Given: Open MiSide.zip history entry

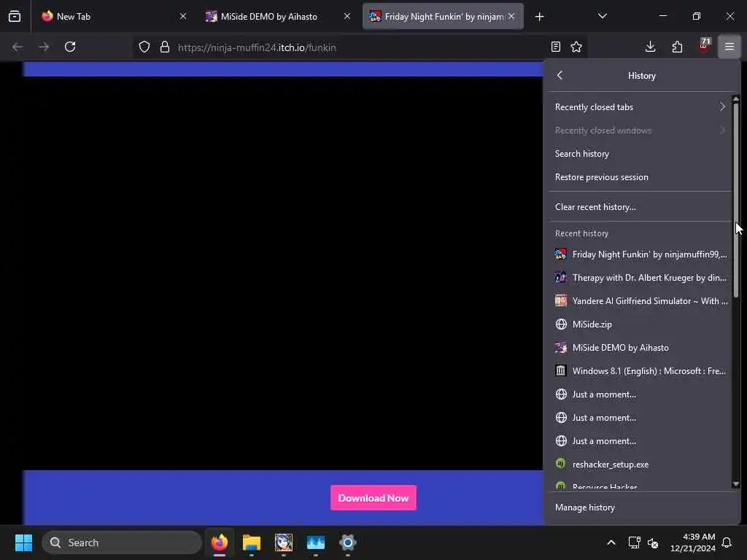Looking at the screenshot, I should tap(640, 324).
